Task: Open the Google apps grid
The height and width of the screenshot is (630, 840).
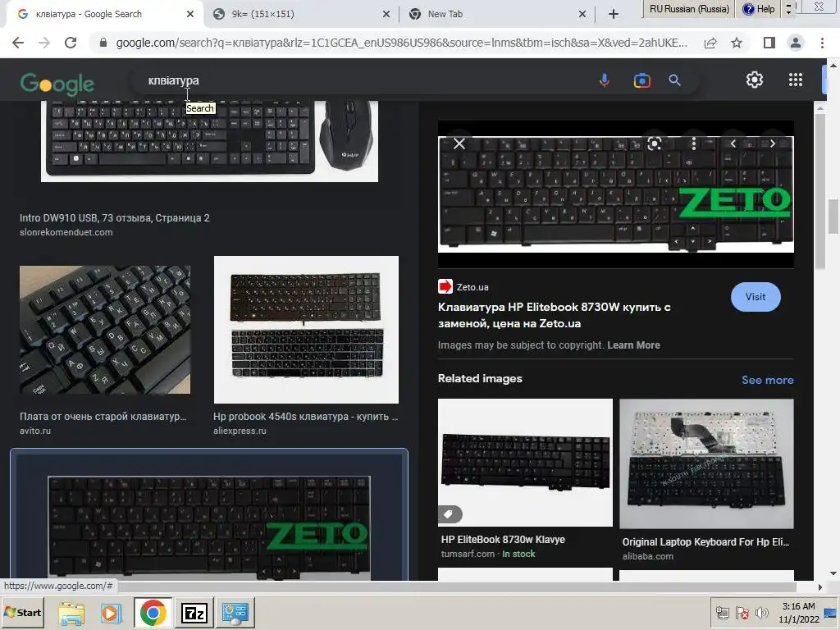Action: click(x=796, y=80)
